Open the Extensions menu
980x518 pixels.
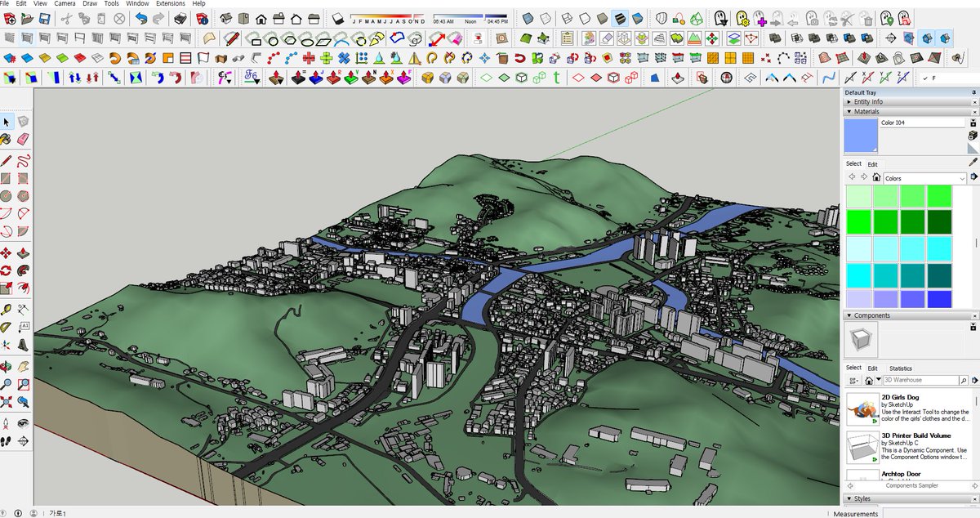pos(171,3)
